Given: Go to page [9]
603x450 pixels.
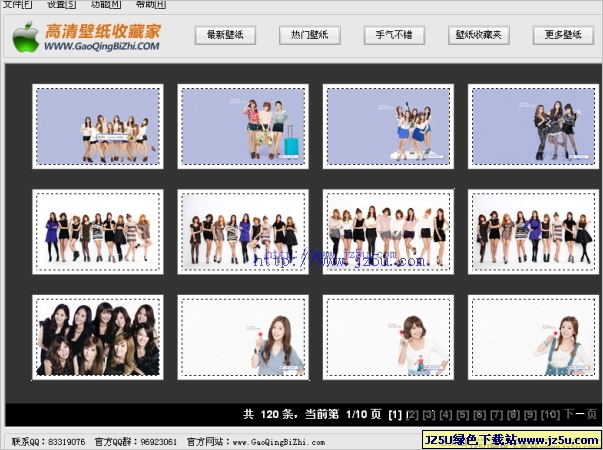Looking at the screenshot, I should (530, 415).
